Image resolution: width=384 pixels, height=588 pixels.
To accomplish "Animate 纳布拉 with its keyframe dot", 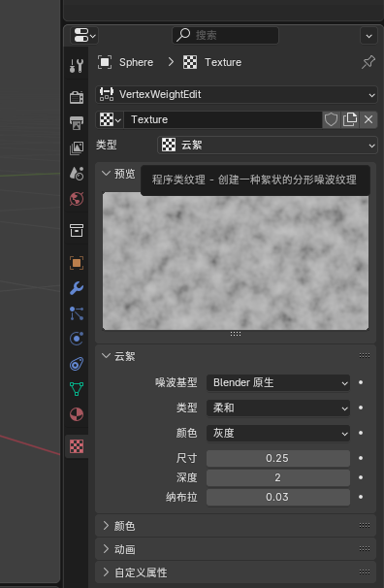I will pyautogui.click(x=361, y=497).
